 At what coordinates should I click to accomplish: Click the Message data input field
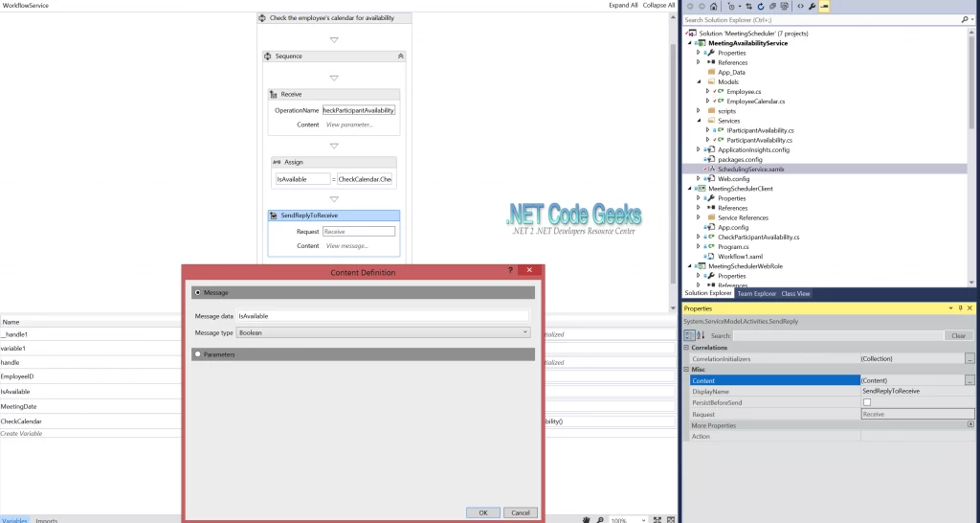click(383, 316)
